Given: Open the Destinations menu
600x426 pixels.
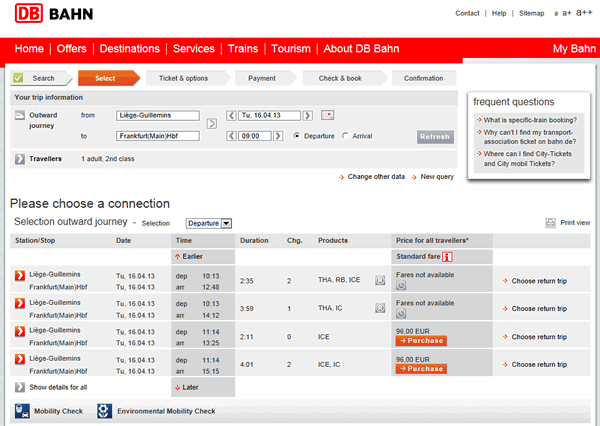Looking at the screenshot, I should [x=130, y=49].
